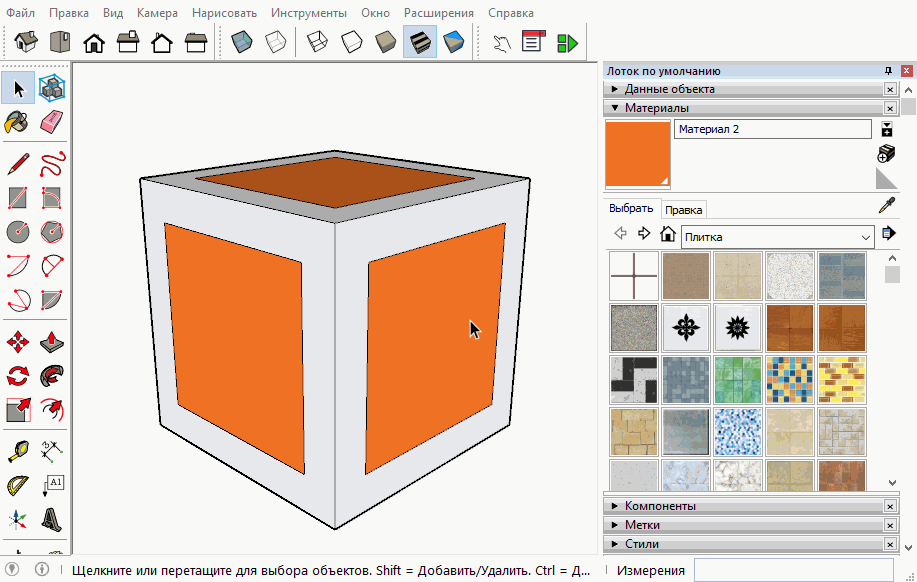Click the eyedropper sample paint icon
This screenshot has height=582, width=917.
pos(886,206)
